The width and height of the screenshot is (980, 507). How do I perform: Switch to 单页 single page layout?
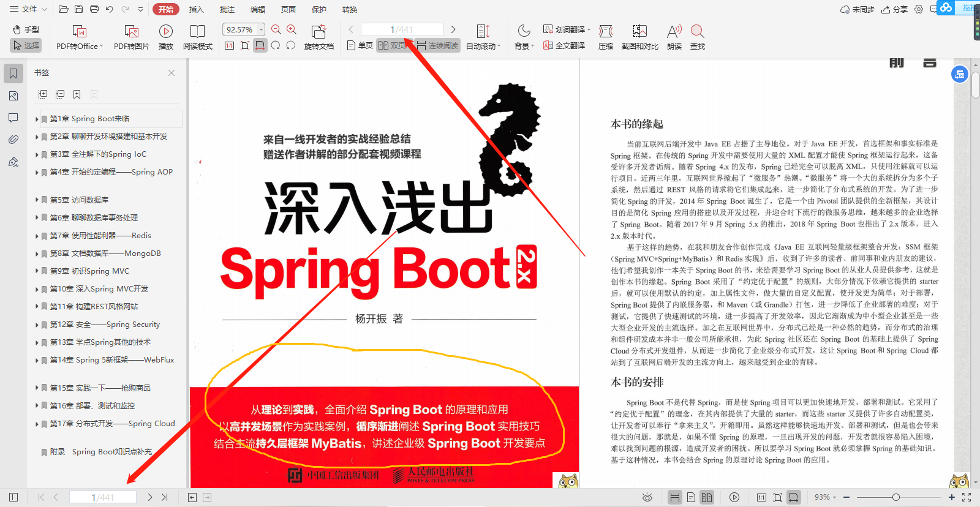point(360,46)
